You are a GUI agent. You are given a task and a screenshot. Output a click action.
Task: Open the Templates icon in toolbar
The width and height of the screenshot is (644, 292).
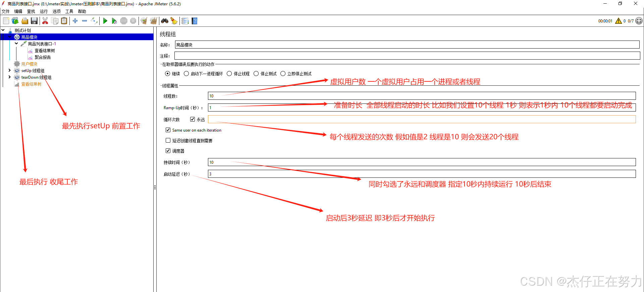click(x=15, y=21)
